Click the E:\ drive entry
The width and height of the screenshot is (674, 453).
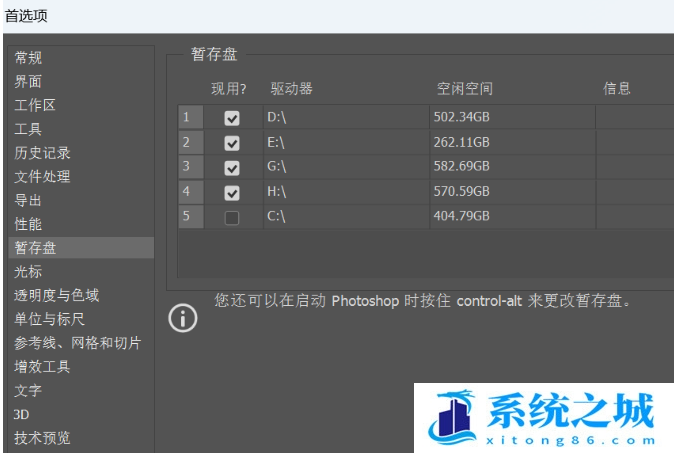tap(276, 142)
